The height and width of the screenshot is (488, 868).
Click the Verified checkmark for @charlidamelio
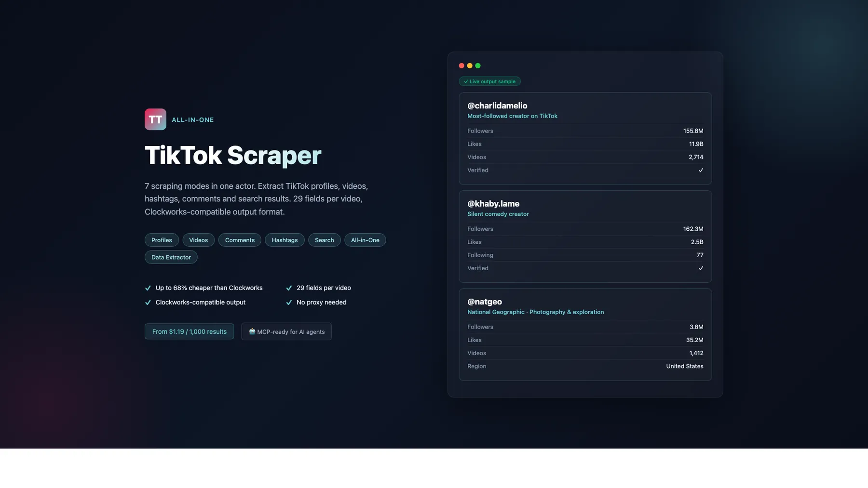pos(701,170)
